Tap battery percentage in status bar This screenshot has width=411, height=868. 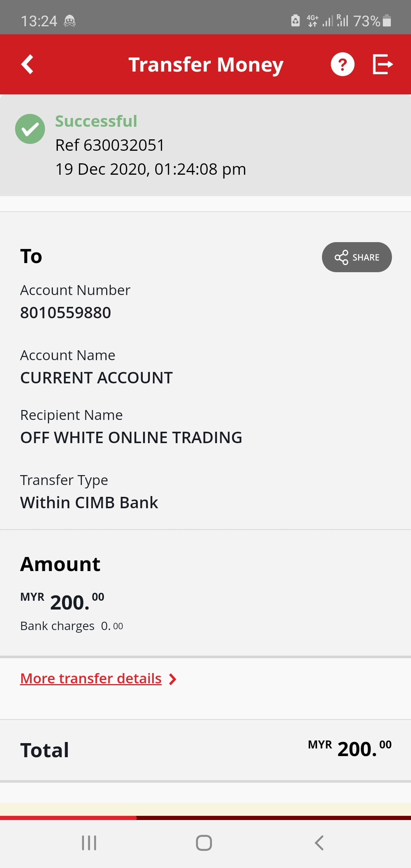366,21
